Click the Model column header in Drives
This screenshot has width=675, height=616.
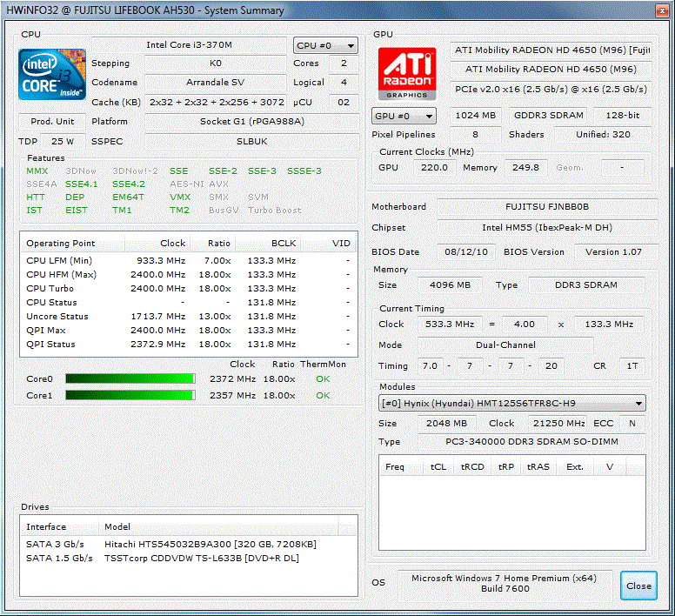pyautogui.click(x=218, y=527)
